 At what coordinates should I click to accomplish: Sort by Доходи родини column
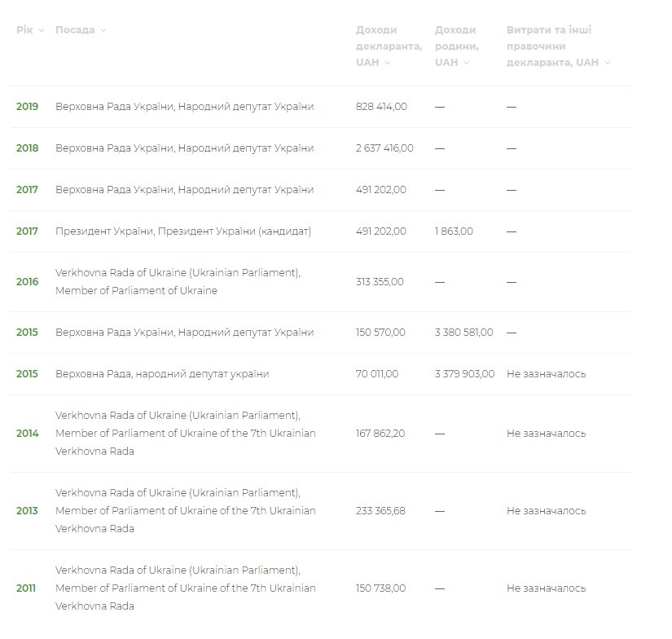coord(455,46)
